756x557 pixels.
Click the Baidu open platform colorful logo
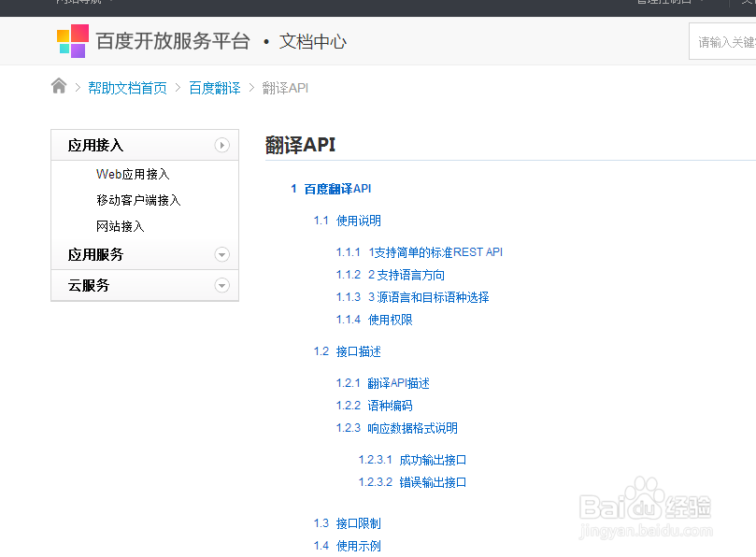point(73,41)
